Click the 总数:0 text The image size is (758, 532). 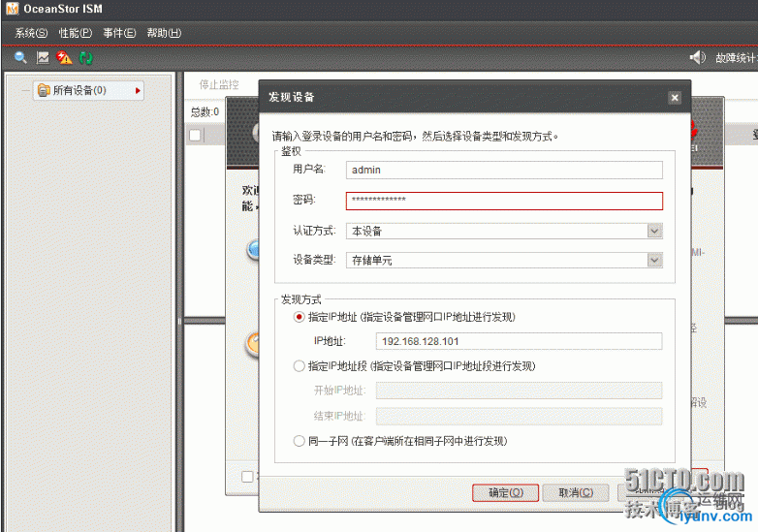coord(205,112)
